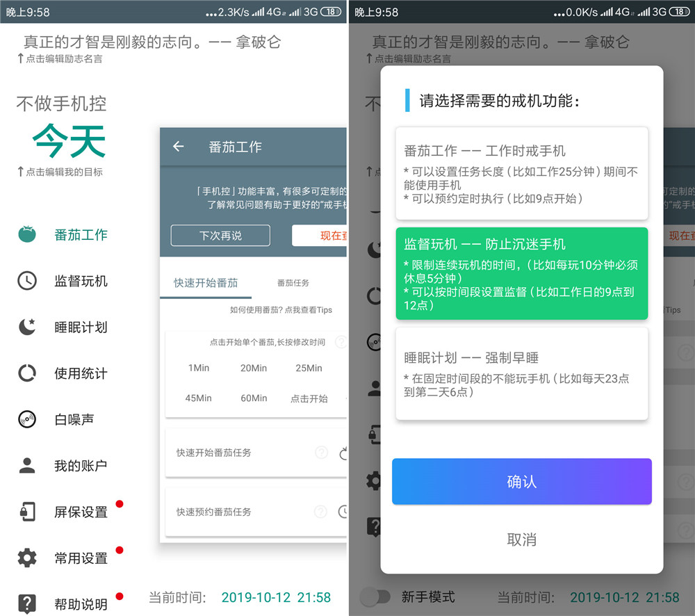Viewport: 695px width, 616px height.
Task: Start a 60Min tomato timer
Action: pos(254,398)
